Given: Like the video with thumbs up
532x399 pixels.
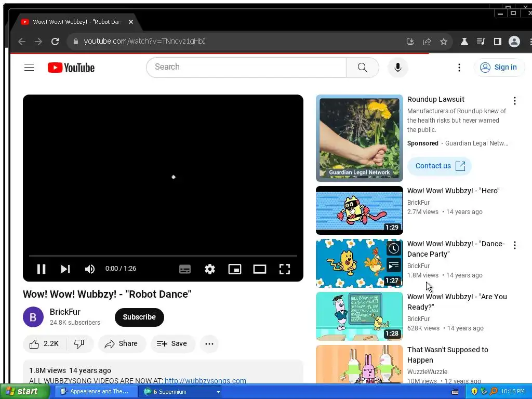Looking at the screenshot, I should pos(45,344).
